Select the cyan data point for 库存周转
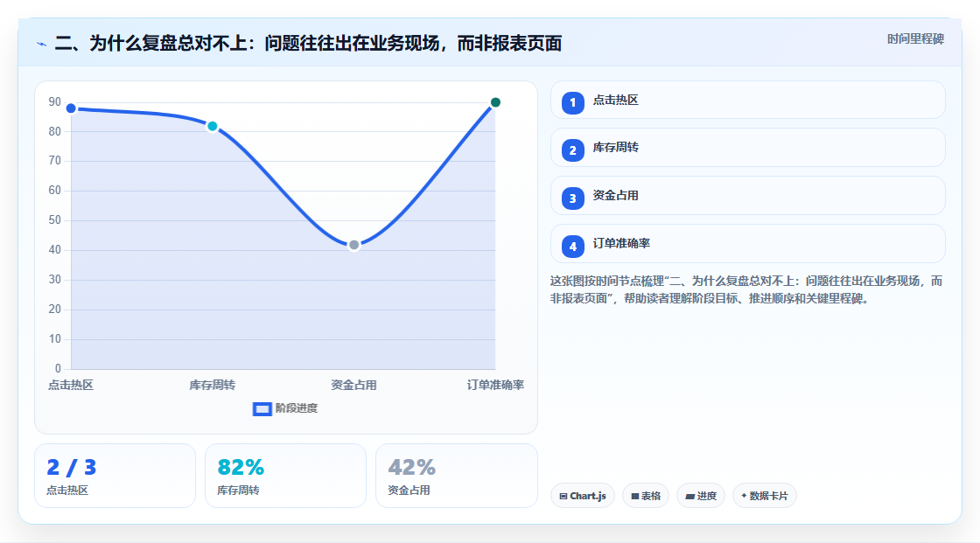980x543 pixels. coord(213,126)
